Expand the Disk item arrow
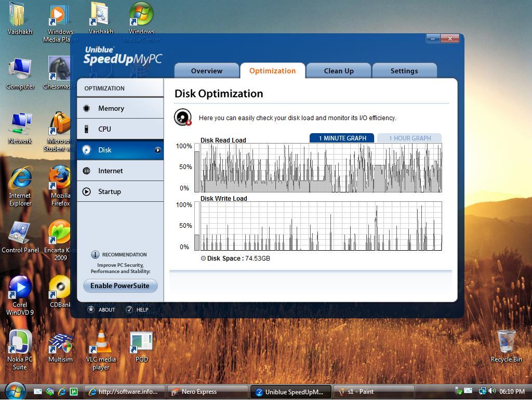Image resolution: width=532 pixels, height=400 pixels. 157,150
